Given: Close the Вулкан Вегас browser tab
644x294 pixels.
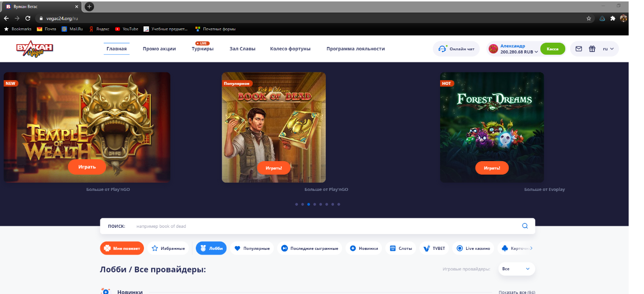Looking at the screenshot, I should click(77, 7).
